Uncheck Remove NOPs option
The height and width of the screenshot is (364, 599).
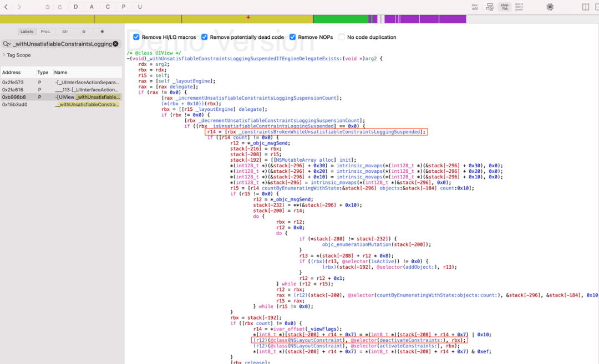(293, 37)
